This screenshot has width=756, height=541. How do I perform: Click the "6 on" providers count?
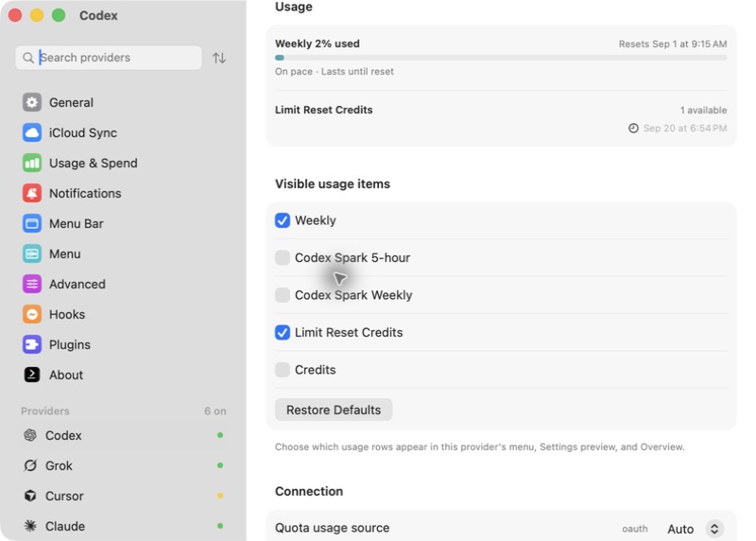215,411
